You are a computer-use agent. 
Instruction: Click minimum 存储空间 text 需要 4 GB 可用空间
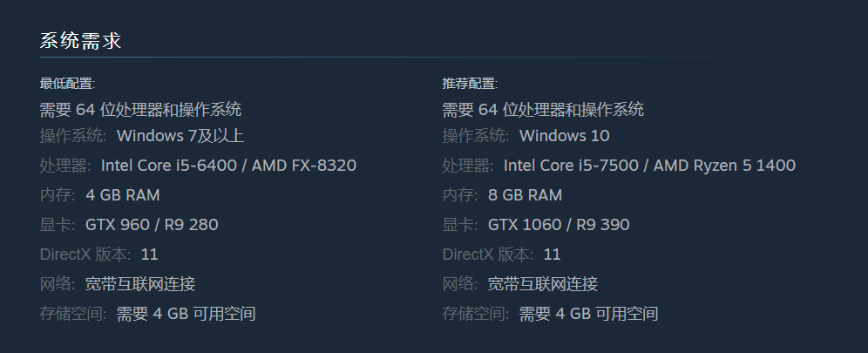[x=186, y=314]
